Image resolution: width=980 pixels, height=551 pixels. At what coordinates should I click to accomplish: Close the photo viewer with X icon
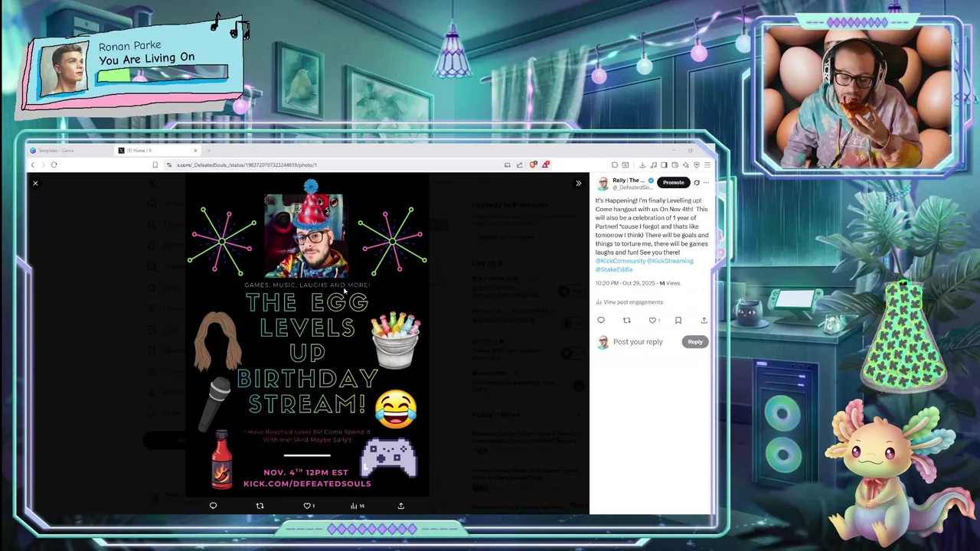(35, 183)
